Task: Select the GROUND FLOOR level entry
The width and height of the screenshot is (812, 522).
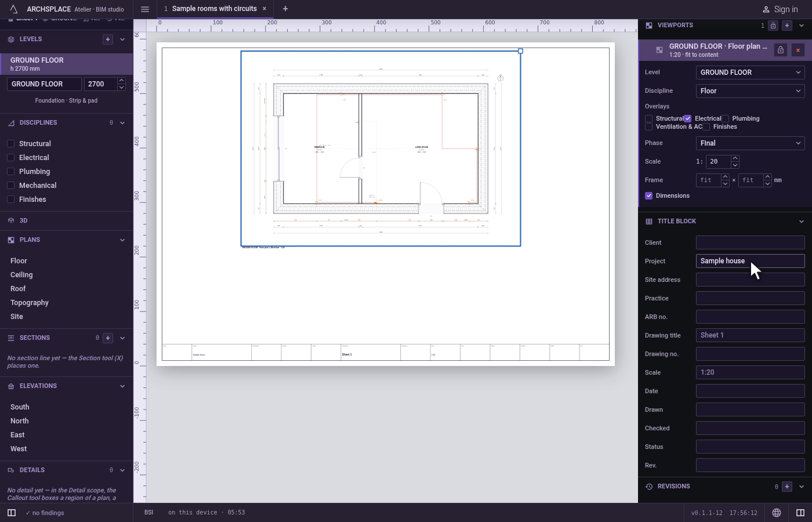Action: tap(67, 64)
